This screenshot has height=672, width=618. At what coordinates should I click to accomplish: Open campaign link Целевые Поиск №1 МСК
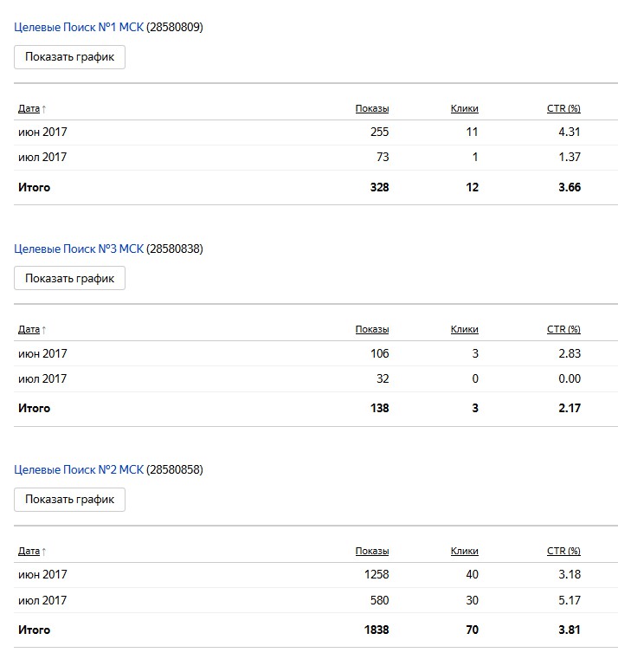[x=79, y=27]
